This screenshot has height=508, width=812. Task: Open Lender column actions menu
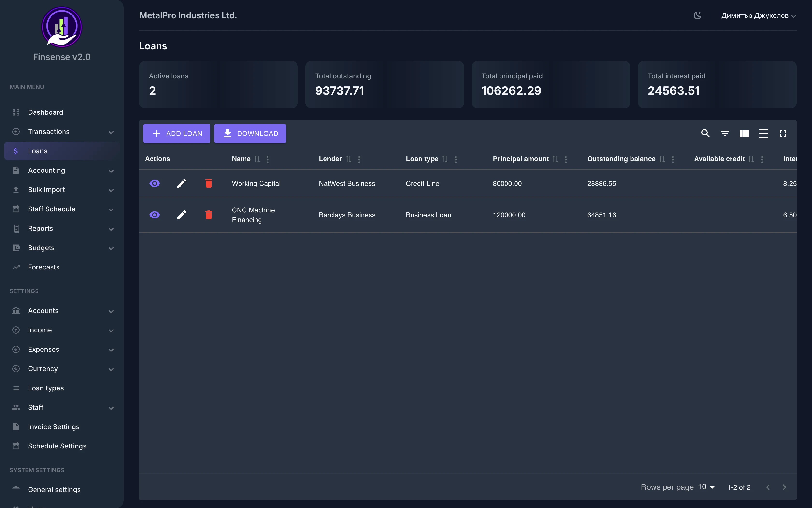click(359, 159)
